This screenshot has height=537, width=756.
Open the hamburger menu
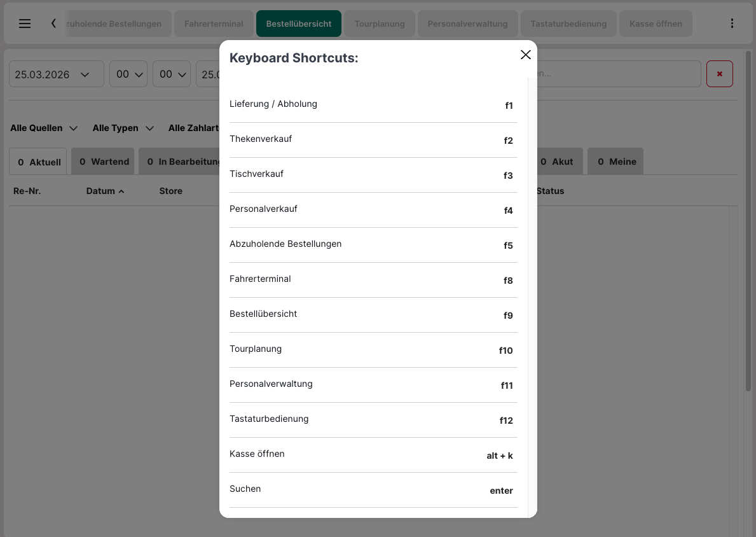[25, 24]
